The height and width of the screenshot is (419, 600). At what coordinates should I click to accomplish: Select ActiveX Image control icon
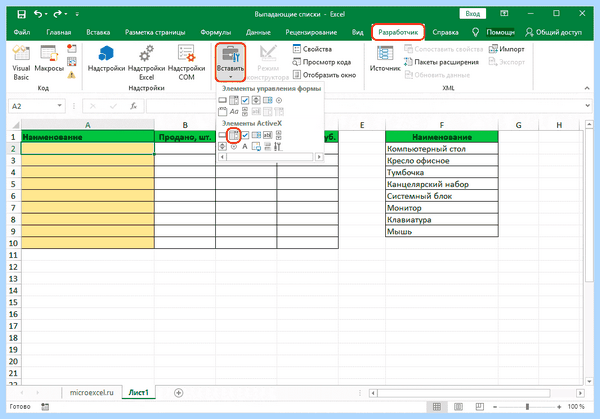pyautogui.click(x=256, y=147)
